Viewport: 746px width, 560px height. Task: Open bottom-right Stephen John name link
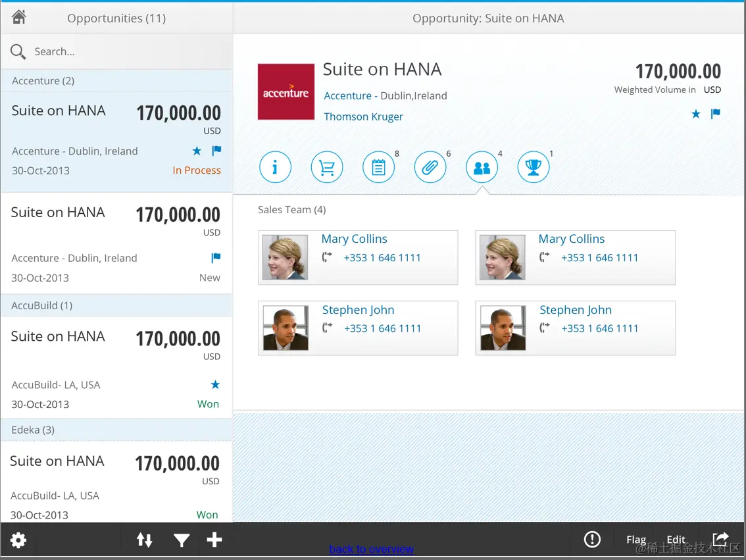(x=576, y=310)
